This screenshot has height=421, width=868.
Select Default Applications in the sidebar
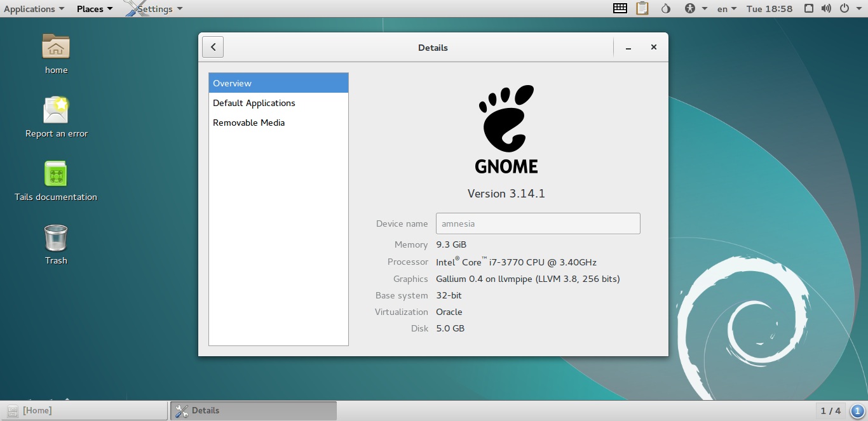click(278, 103)
